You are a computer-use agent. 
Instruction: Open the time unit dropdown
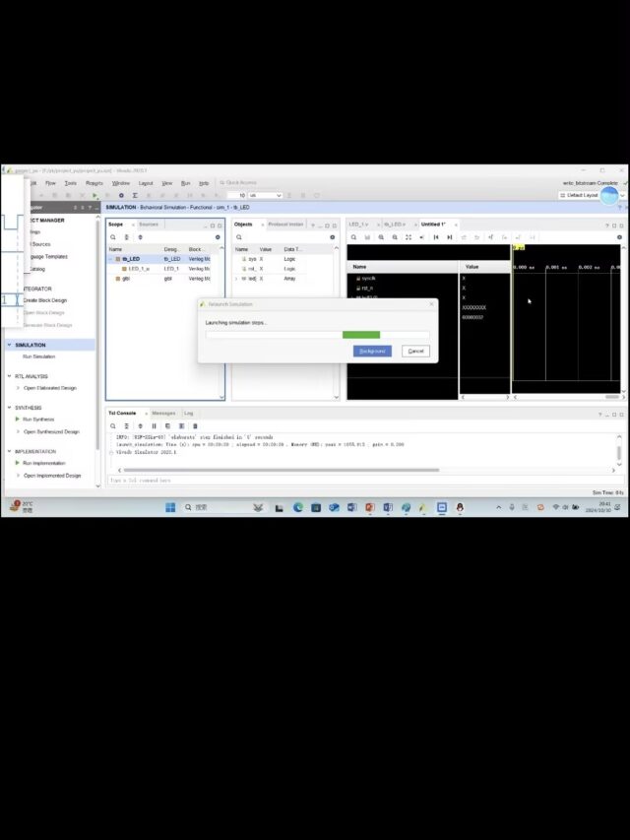click(x=264, y=195)
